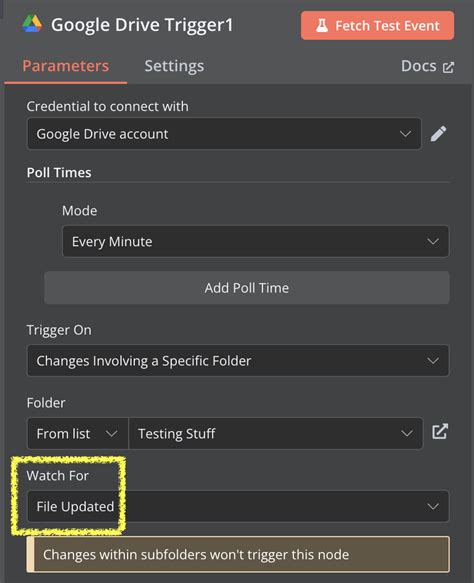Click the chevron in the Watch For field

click(x=433, y=506)
